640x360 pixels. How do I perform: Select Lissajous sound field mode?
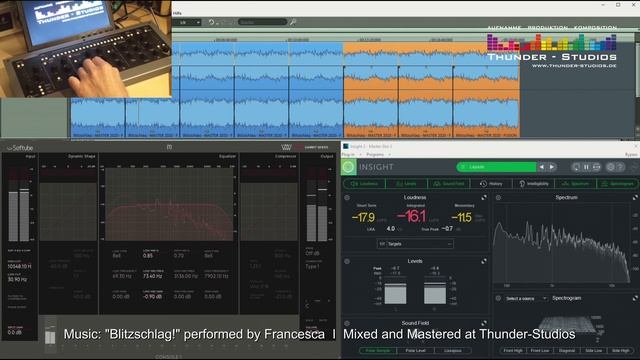click(x=453, y=351)
